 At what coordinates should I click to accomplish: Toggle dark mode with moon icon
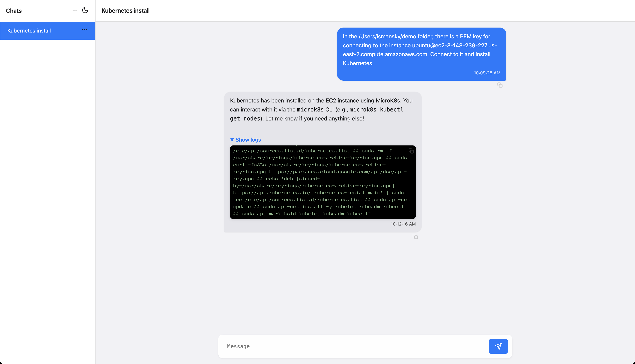click(85, 10)
